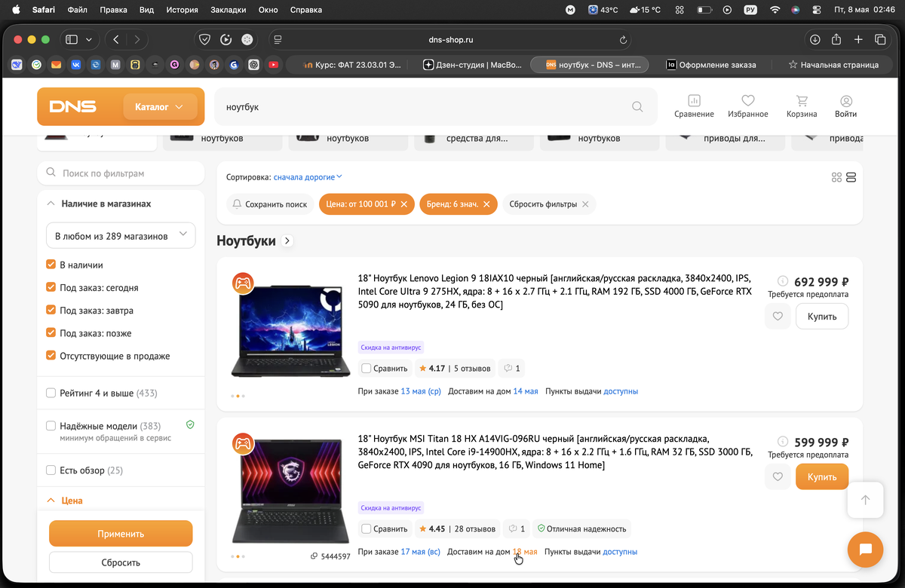905x588 pixels.
Task: Click Сбросить button in sidebar
Action: (121, 562)
